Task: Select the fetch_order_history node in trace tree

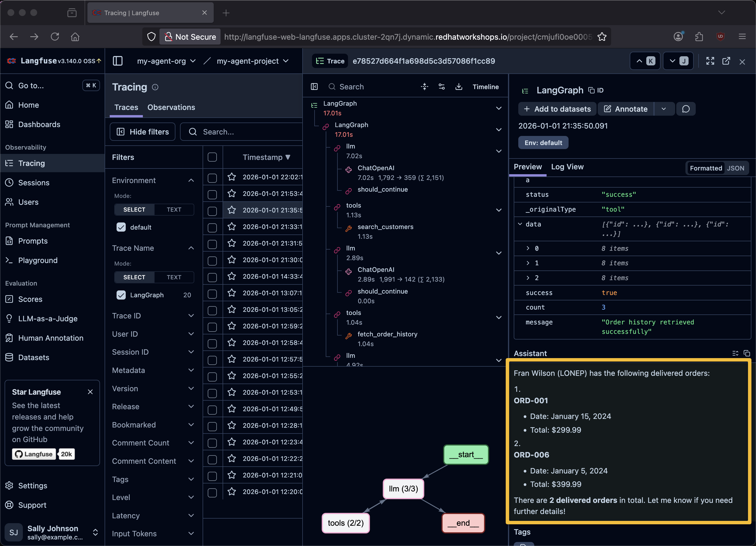Action: tap(387, 334)
